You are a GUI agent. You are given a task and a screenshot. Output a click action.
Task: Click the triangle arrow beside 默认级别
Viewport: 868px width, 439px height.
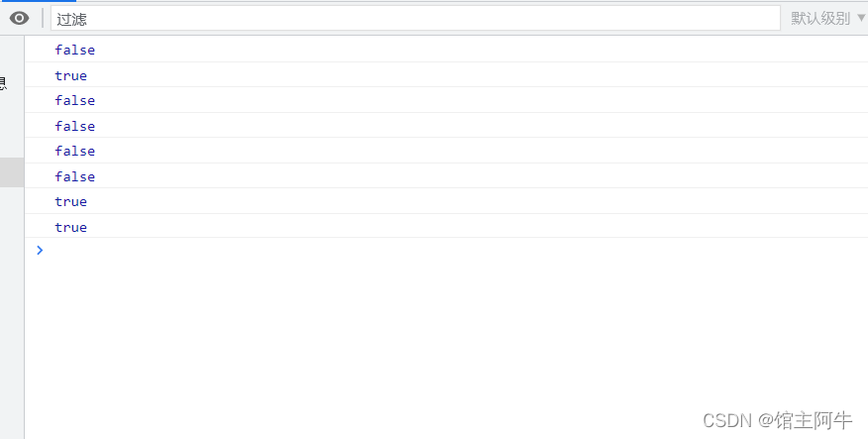[x=861, y=18]
